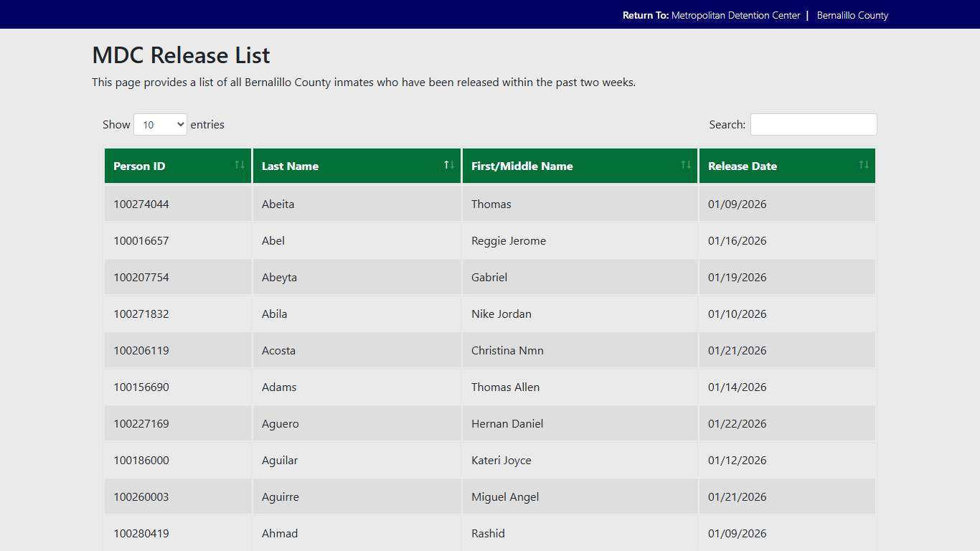Visit the Bernalillo County link
Screen dimensions: 980x551
click(852, 14)
